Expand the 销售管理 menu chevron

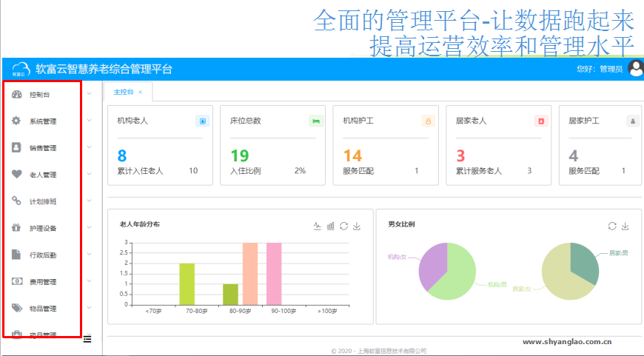point(89,147)
